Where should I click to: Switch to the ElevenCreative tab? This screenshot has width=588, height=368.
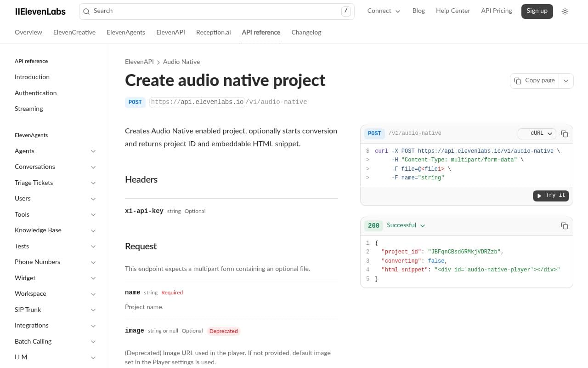74,33
